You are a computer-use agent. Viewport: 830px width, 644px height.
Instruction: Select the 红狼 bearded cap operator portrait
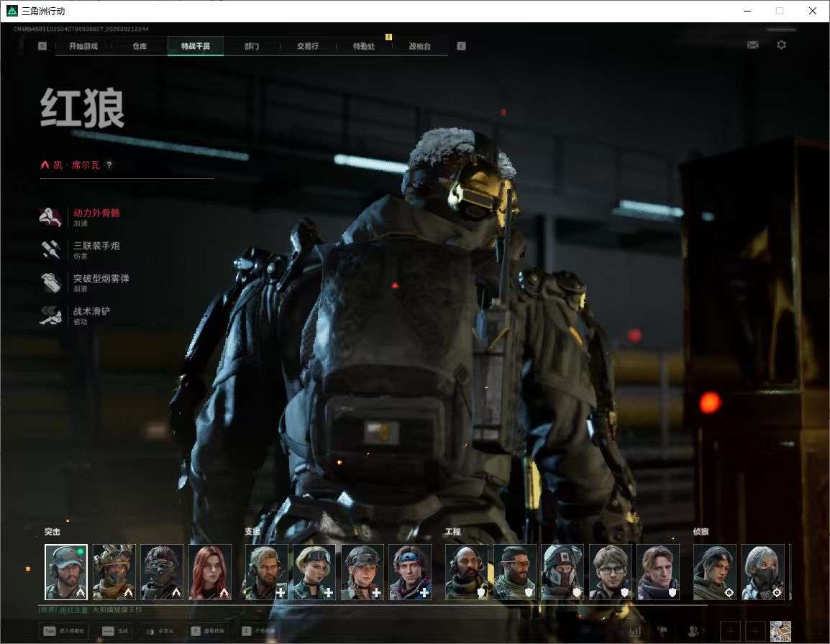(66, 572)
